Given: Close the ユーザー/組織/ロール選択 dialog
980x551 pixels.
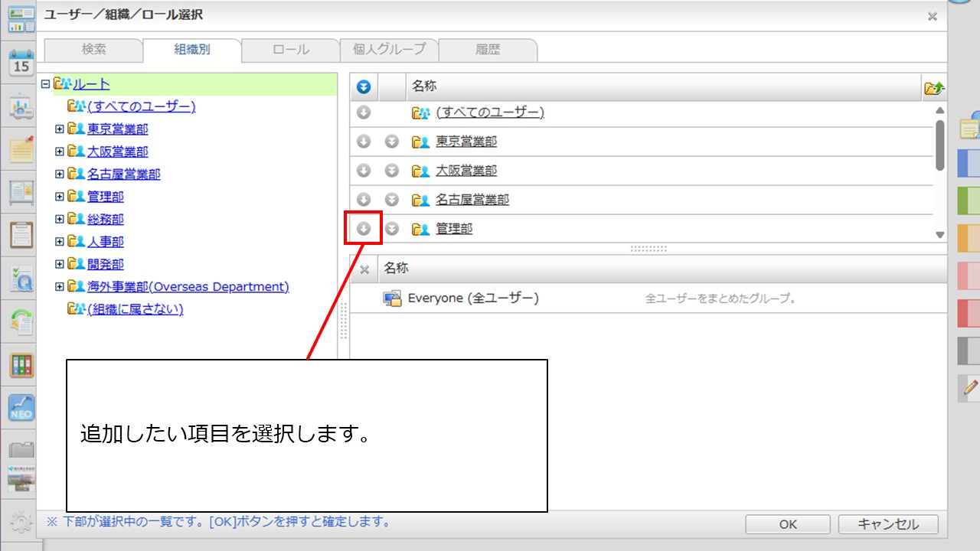Looking at the screenshot, I should pyautogui.click(x=932, y=16).
